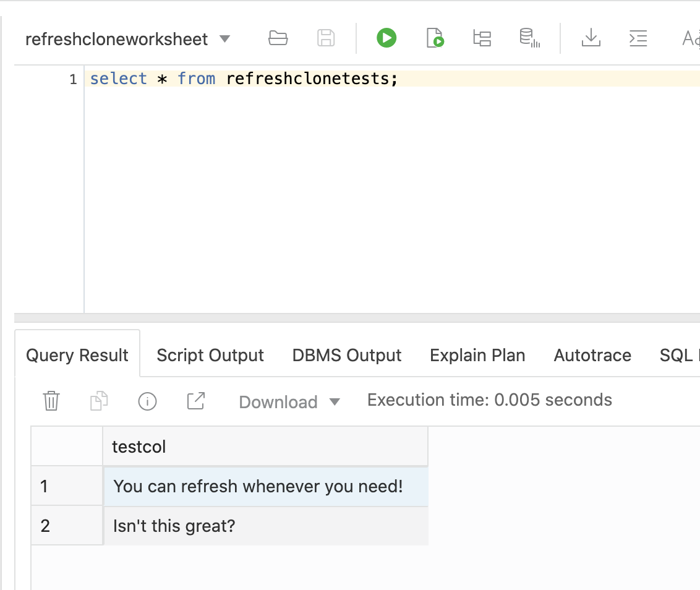Switch to the Script Output tab

pyautogui.click(x=210, y=355)
